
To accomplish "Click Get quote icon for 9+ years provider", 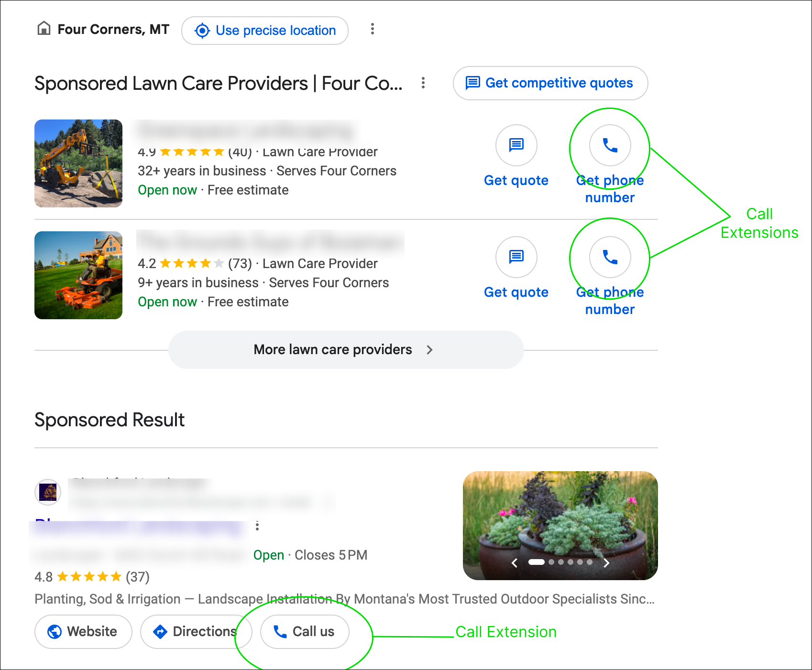I will point(516,257).
